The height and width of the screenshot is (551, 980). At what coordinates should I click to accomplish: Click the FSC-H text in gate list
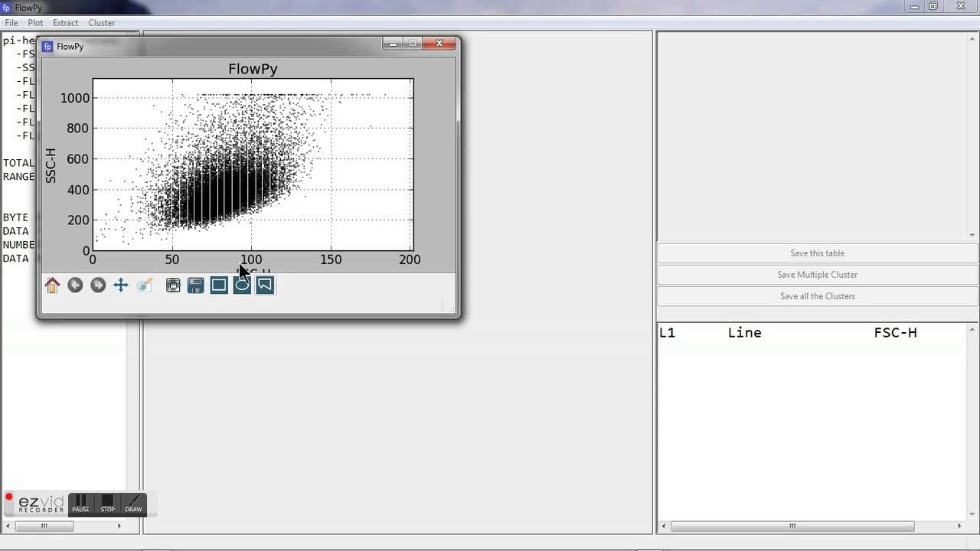[895, 333]
